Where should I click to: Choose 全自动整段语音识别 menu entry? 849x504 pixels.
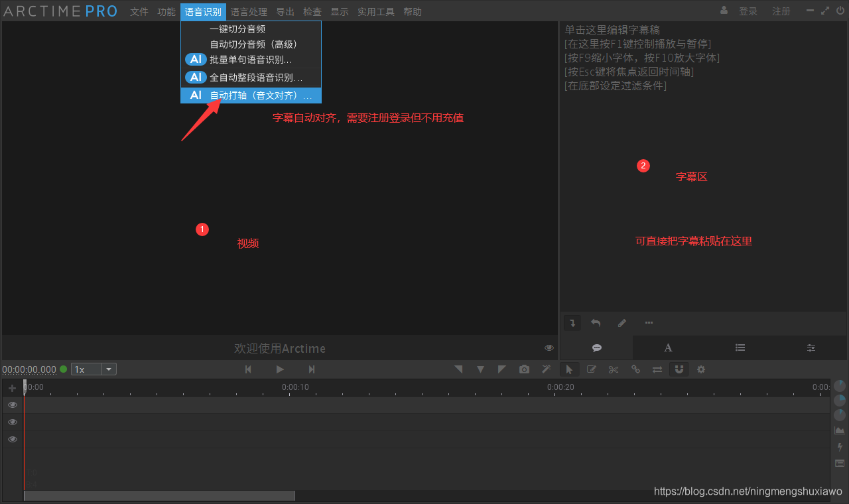(x=251, y=78)
